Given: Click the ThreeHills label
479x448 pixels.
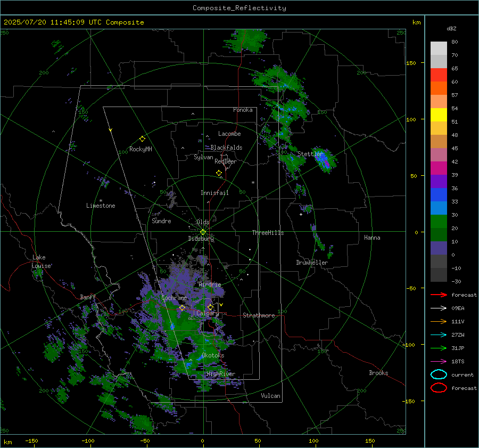Looking at the screenshot, I should (268, 233).
